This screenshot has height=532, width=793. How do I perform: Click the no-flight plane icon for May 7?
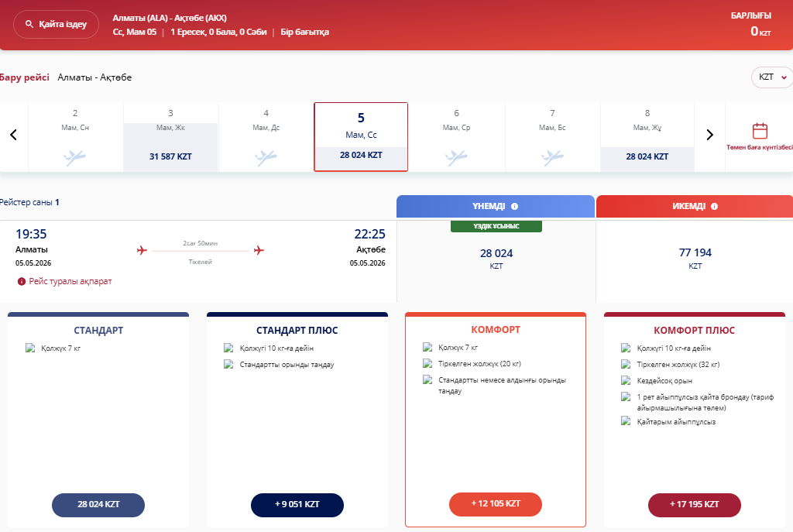point(552,157)
